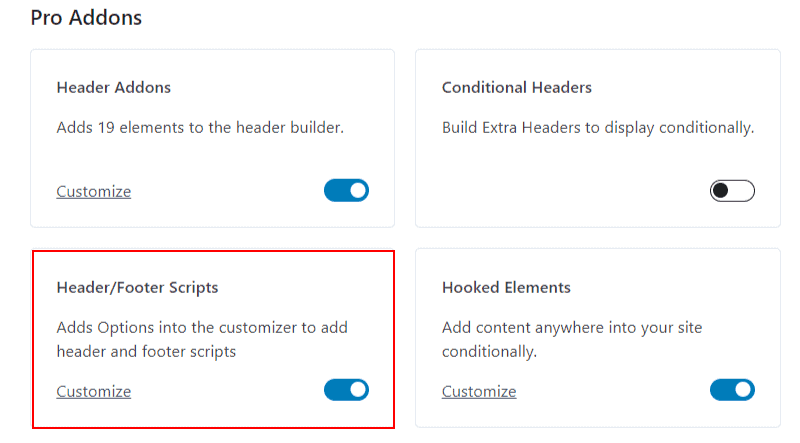Turn off Header/Footer Scripts switch
The image size is (800, 443).
346,390
